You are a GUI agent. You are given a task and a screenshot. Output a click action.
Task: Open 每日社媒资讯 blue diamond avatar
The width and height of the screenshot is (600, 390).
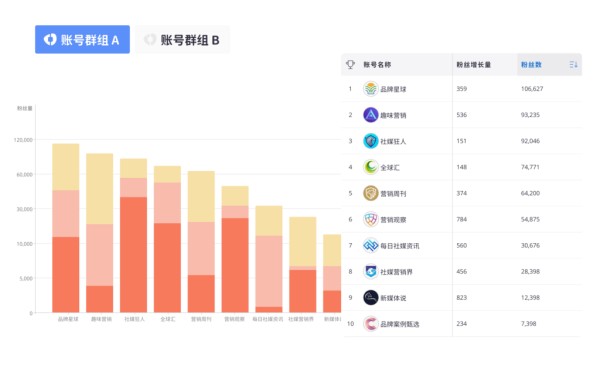[x=370, y=245]
